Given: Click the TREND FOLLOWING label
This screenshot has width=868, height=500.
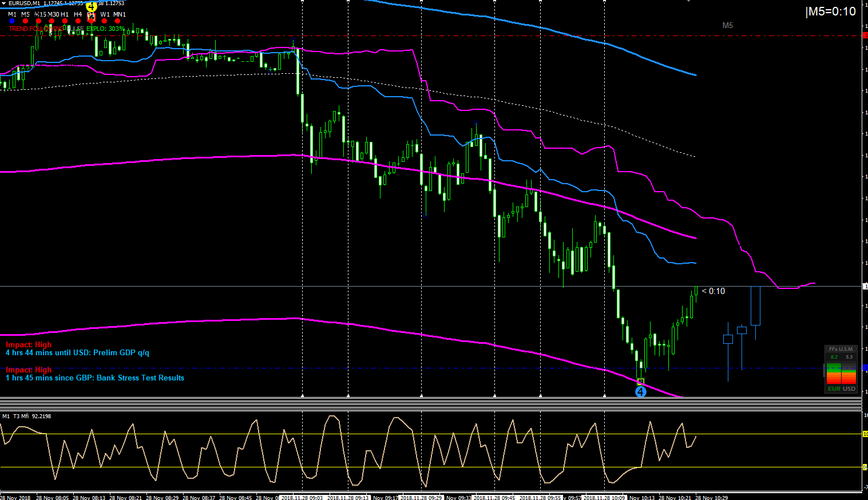Looking at the screenshot, I should coord(35,29).
